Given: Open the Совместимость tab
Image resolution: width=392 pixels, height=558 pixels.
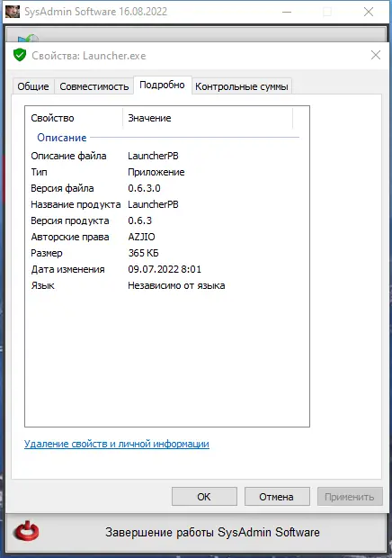Looking at the screenshot, I should click(94, 86).
